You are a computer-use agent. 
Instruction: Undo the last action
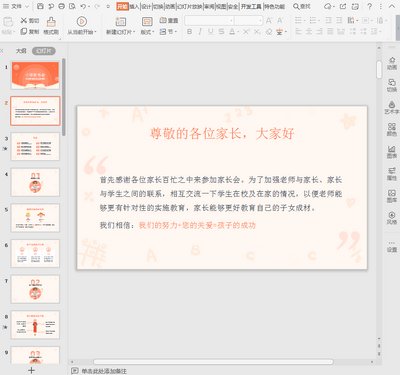(83, 6)
